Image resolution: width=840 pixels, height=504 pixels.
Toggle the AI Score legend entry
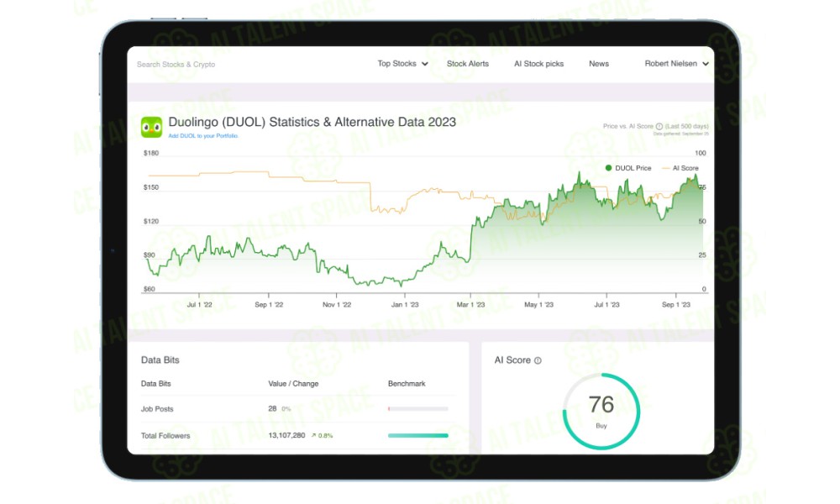680,168
